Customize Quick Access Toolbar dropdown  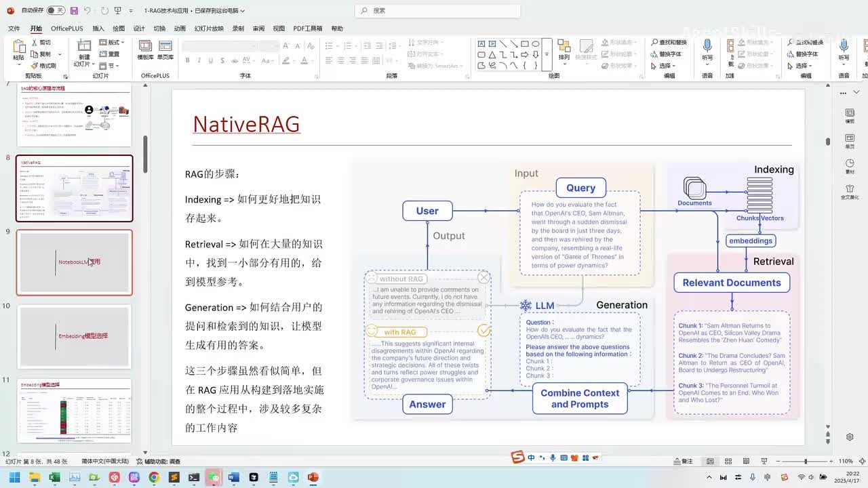pyautogui.click(x=132, y=11)
